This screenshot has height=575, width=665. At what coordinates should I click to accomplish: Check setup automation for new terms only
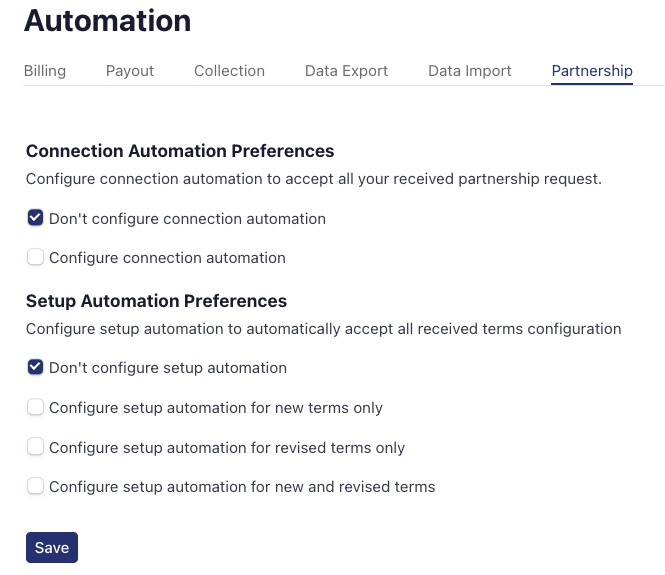pos(35,407)
